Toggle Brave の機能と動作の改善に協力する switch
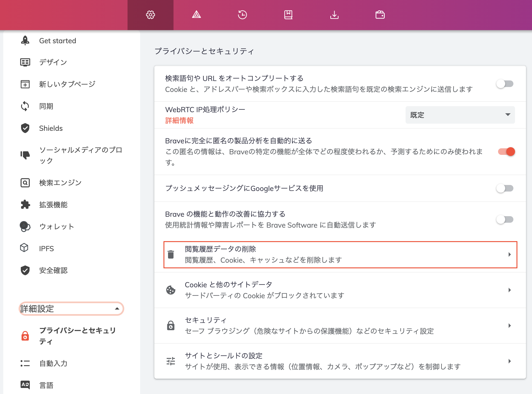The image size is (532, 394). coord(505,219)
